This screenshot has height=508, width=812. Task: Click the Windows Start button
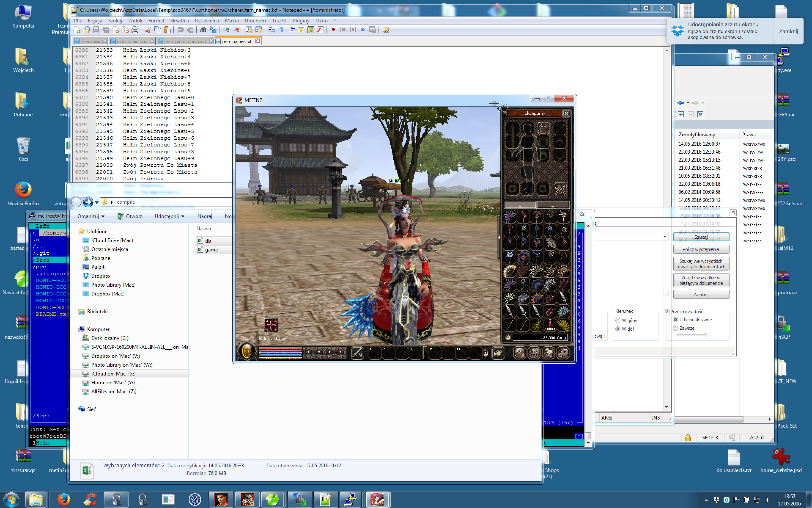click(x=11, y=499)
